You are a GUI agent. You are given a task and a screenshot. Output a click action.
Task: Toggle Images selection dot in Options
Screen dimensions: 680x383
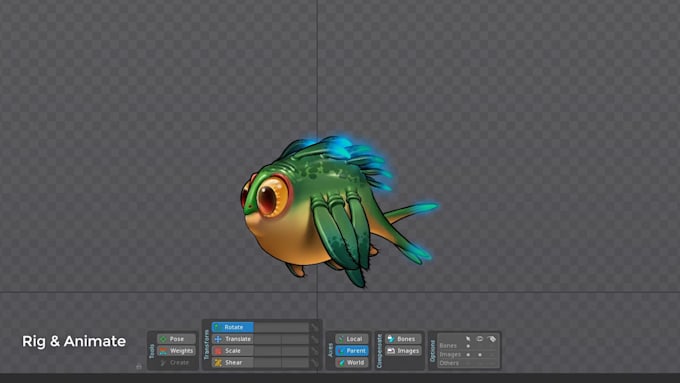tap(468, 354)
